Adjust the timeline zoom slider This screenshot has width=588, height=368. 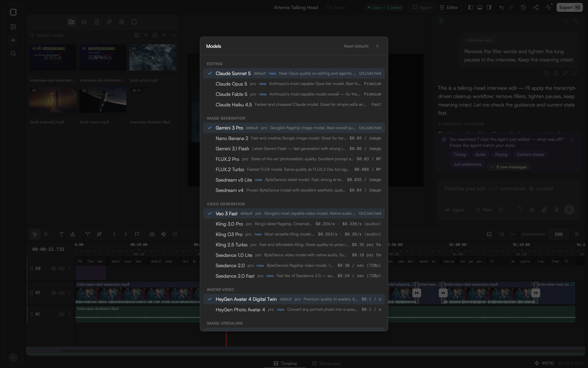click(528, 234)
